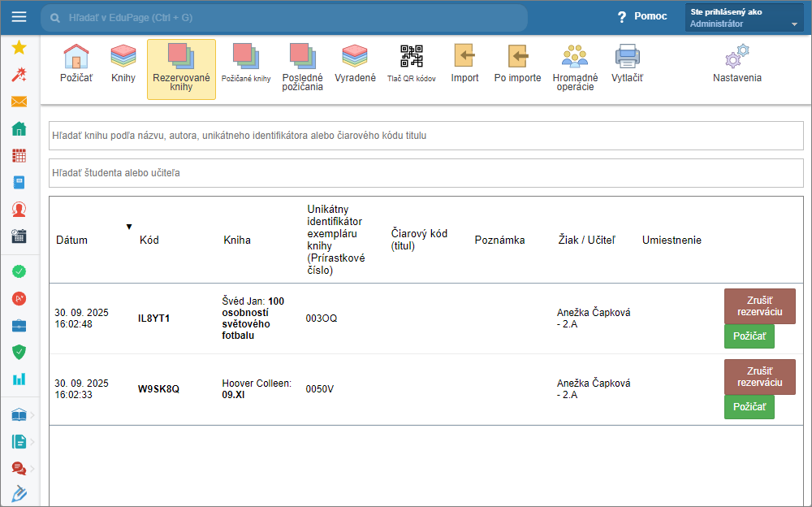Open the Požičať lending icon

pos(76,65)
